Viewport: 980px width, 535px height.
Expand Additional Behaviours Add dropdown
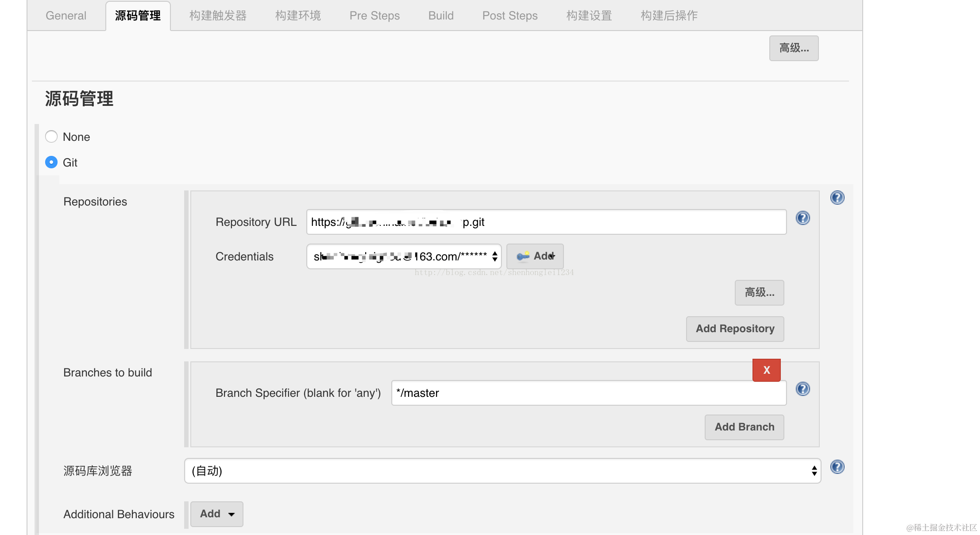pos(216,514)
